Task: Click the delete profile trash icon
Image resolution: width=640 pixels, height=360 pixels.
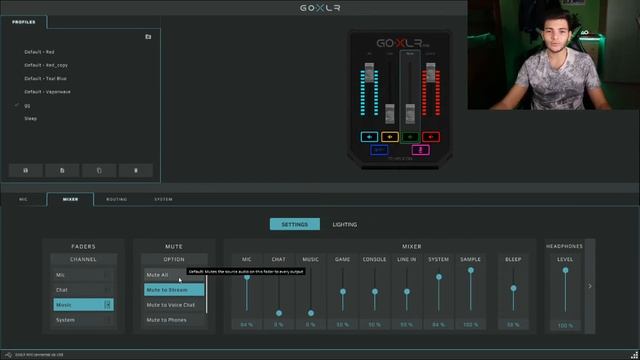Action: [x=136, y=170]
